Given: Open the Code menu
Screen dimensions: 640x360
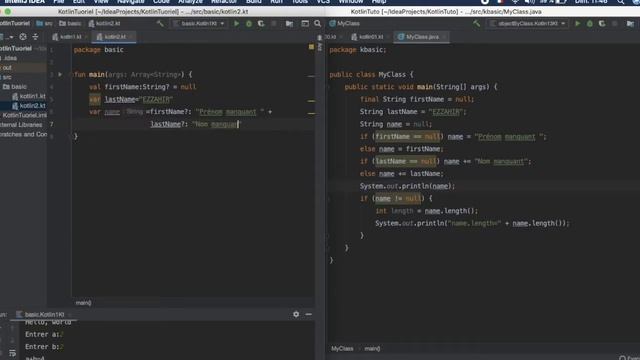Looking at the screenshot, I should (x=162, y=2).
